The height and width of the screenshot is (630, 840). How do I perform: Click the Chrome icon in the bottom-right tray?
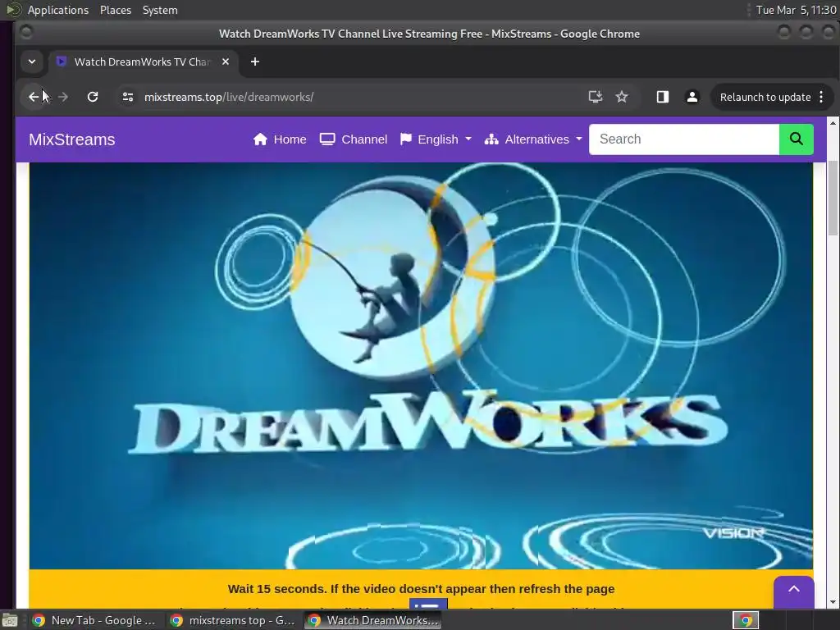(x=746, y=620)
